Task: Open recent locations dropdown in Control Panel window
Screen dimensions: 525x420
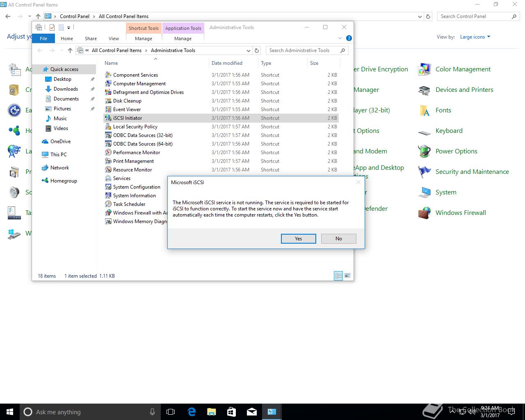Action: [x=30, y=16]
